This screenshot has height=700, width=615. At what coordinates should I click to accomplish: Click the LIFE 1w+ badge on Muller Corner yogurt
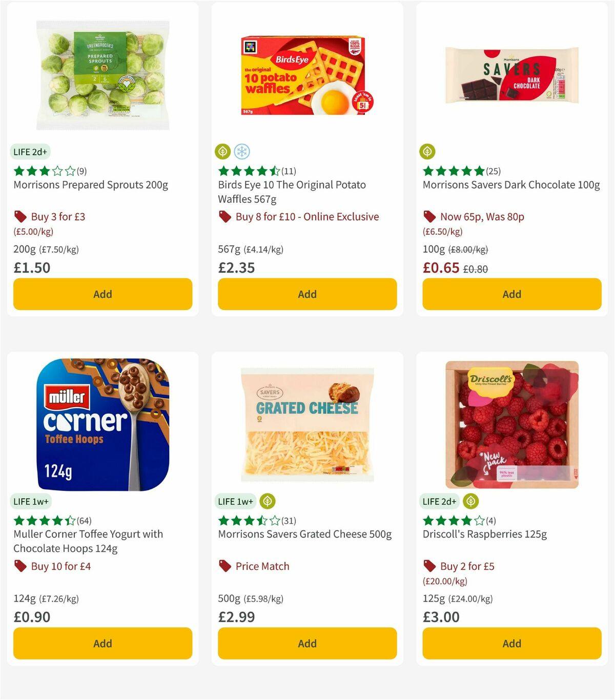click(x=31, y=501)
